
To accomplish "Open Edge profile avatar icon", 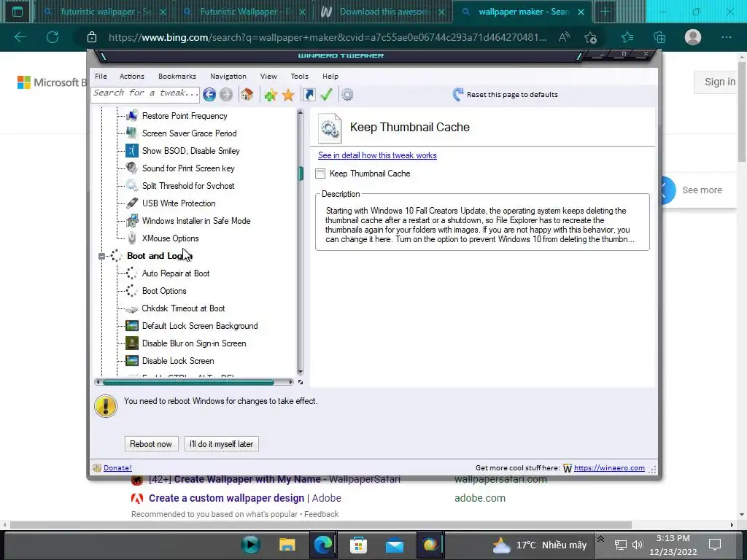I will click(x=693, y=37).
